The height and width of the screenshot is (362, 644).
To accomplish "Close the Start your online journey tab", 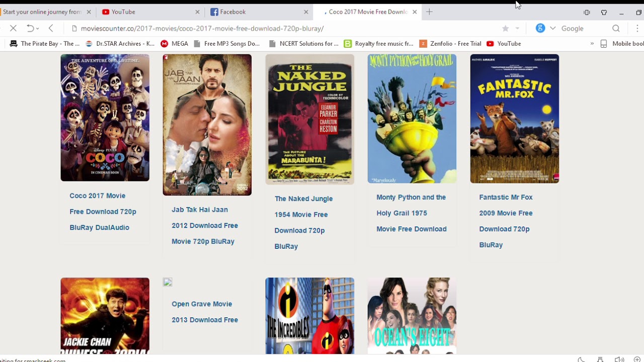I will pos(89,12).
